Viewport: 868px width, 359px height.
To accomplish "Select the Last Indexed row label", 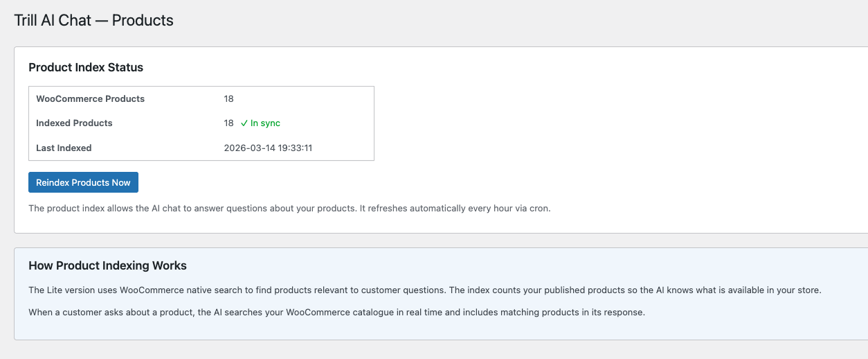I will 64,148.
